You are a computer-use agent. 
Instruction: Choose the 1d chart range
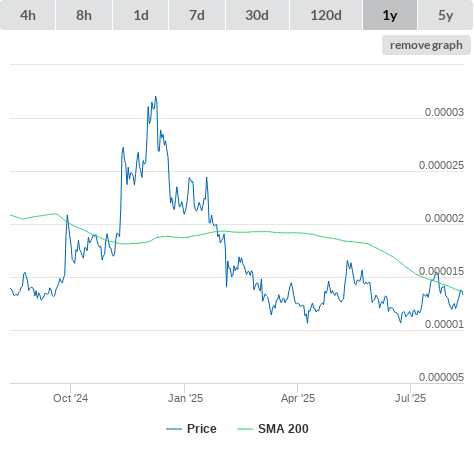(x=141, y=15)
